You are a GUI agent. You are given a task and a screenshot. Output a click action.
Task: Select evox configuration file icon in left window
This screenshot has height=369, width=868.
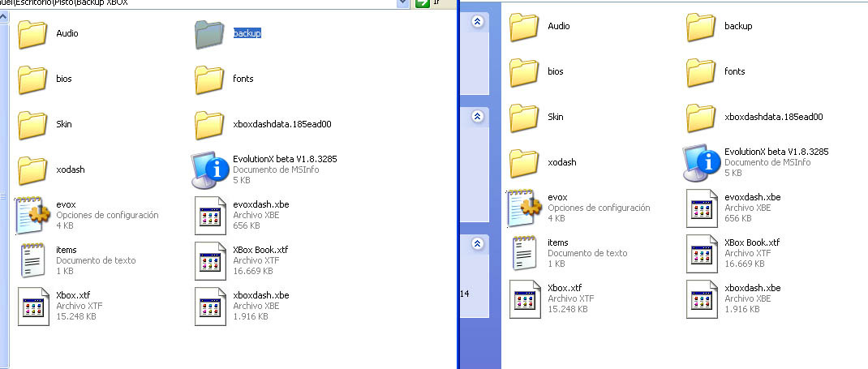[x=33, y=215]
